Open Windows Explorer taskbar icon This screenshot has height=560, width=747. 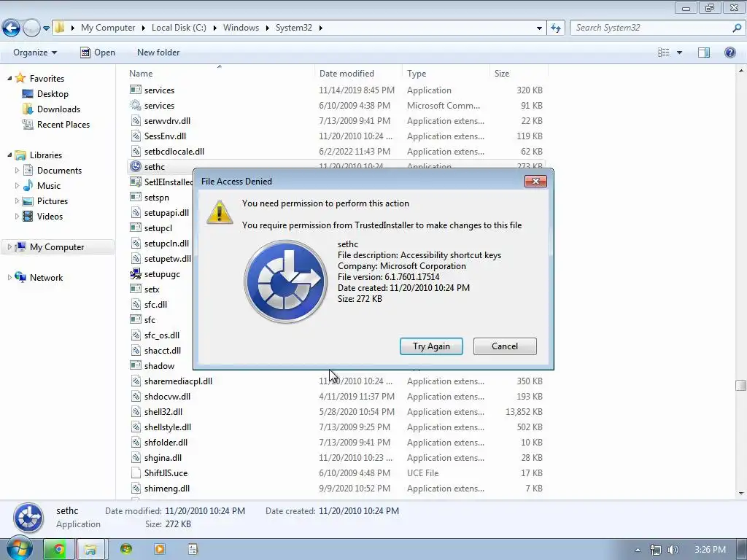coord(90,550)
